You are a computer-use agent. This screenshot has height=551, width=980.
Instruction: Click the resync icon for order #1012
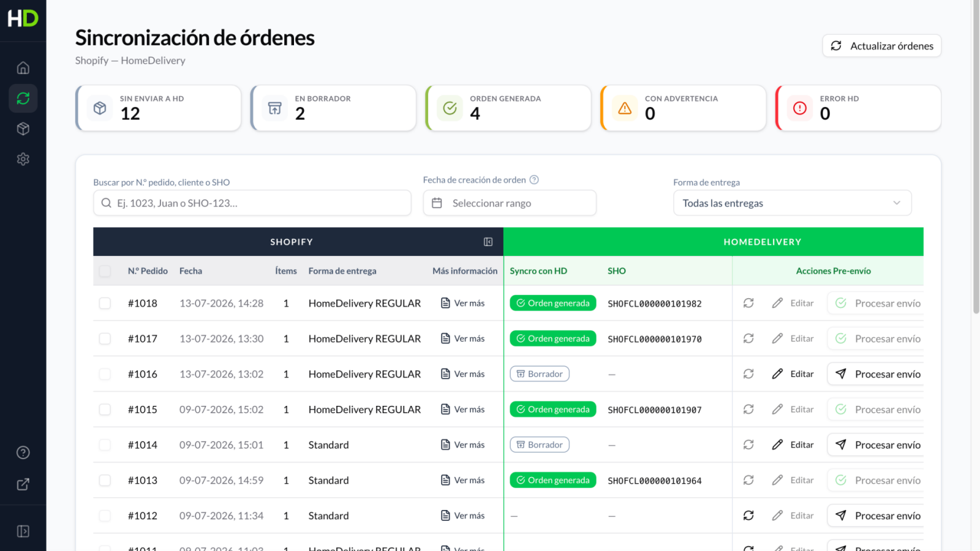[748, 515]
